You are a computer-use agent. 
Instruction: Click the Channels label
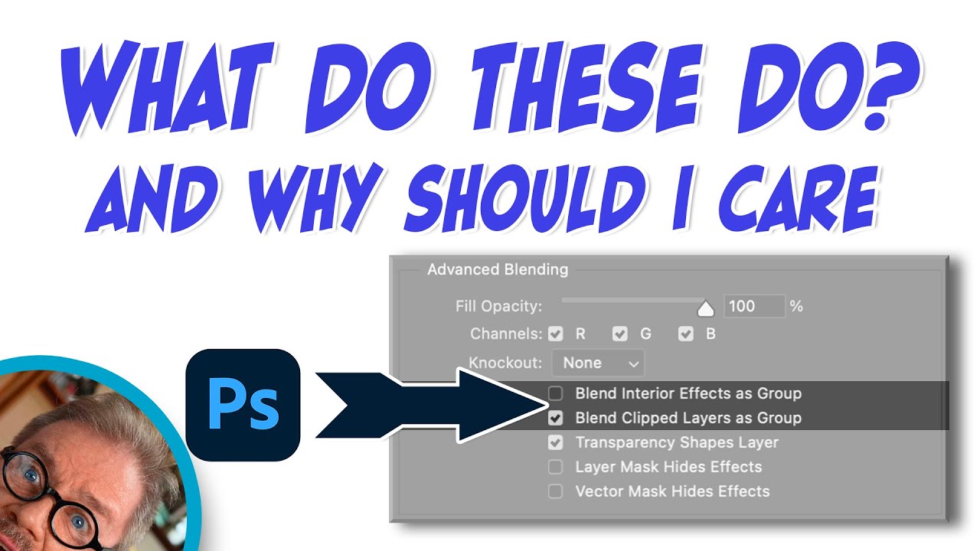506,334
